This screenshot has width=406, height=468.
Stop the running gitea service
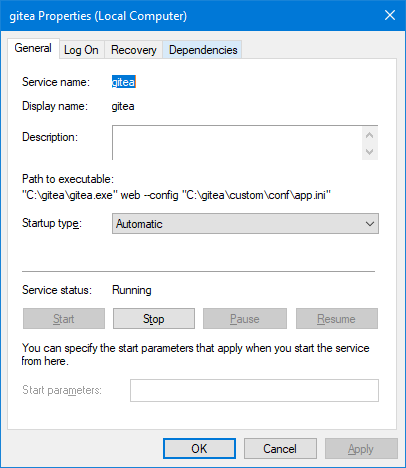(x=154, y=319)
